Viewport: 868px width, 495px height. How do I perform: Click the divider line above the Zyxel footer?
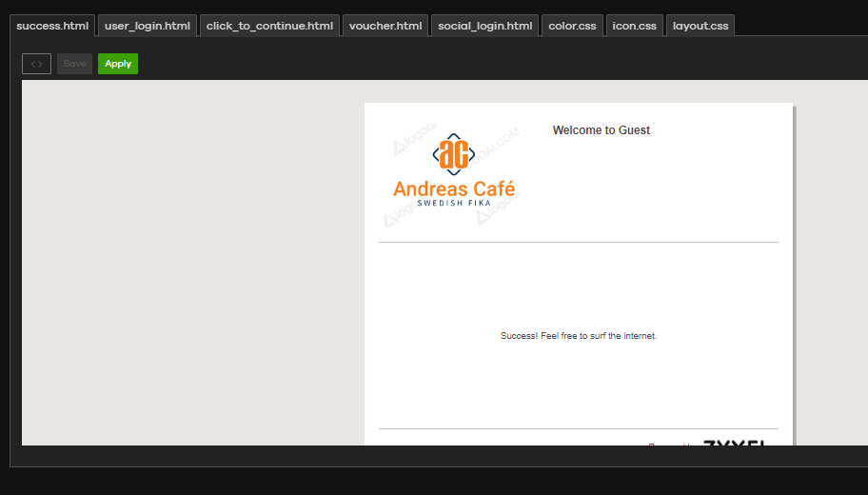[x=579, y=428]
